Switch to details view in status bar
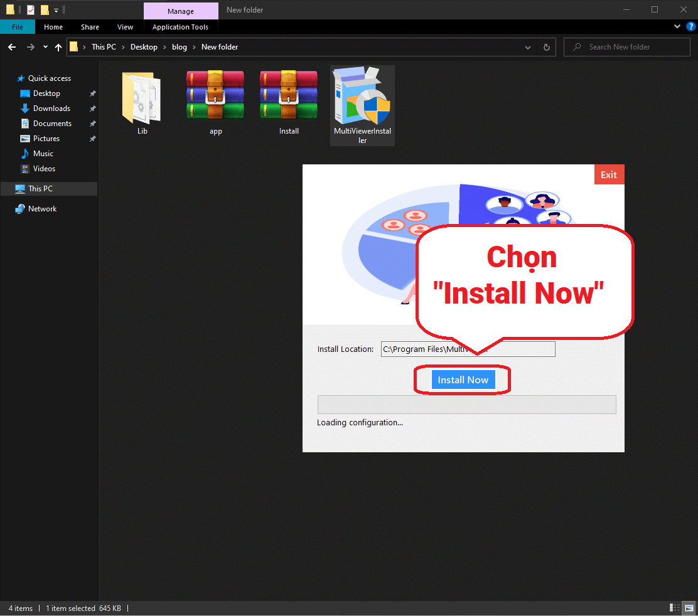The height and width of the screenshot is (616, 698). point(675,608)
